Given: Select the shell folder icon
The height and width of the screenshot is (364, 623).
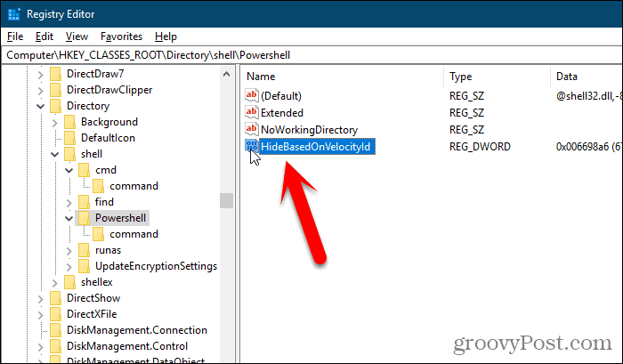Looking at the screenshot, I should tap(70, 154).
